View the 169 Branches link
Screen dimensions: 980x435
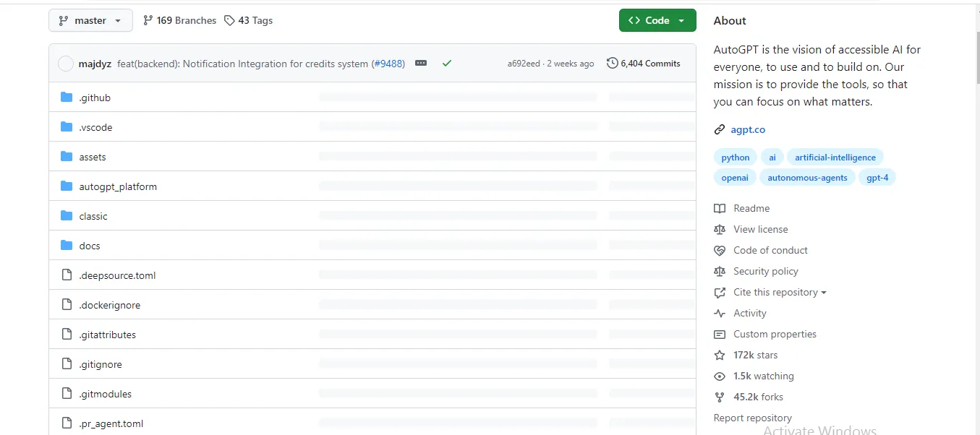pos(180,20)
